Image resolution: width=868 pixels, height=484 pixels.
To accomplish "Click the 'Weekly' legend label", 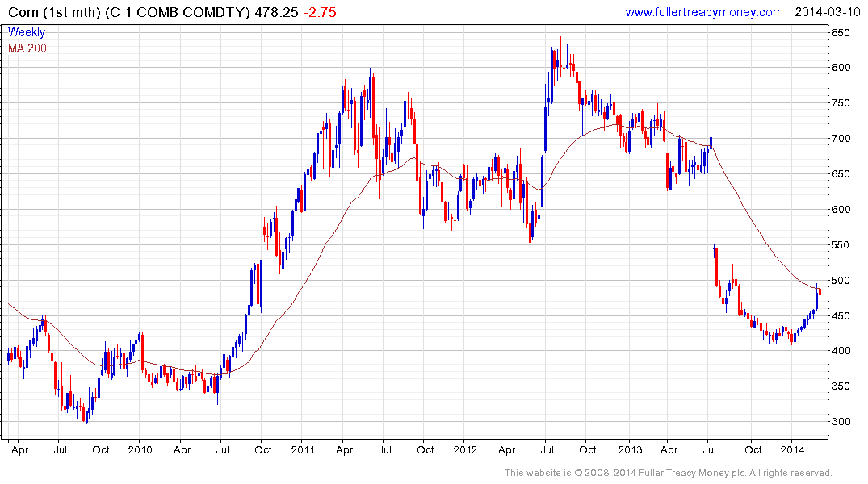I will 27,32.
